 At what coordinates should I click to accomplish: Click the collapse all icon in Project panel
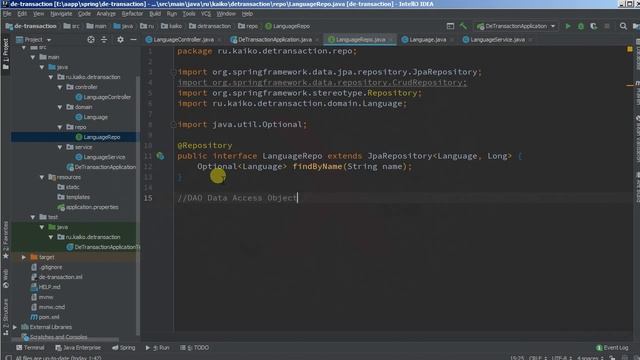104,40
